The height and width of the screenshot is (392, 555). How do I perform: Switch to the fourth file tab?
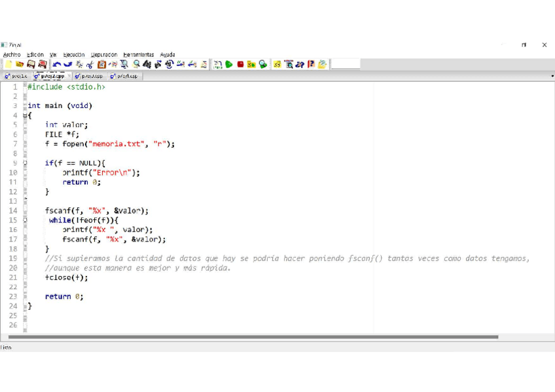[x=124, y=77]
